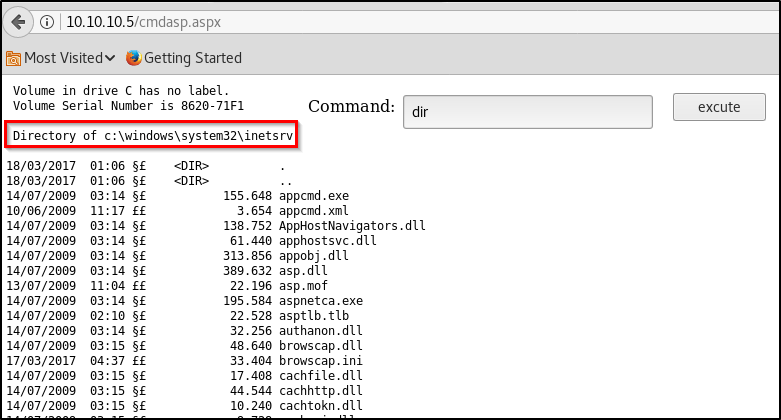Click the Command input field
781x420 pixels.
click(527, 112)
